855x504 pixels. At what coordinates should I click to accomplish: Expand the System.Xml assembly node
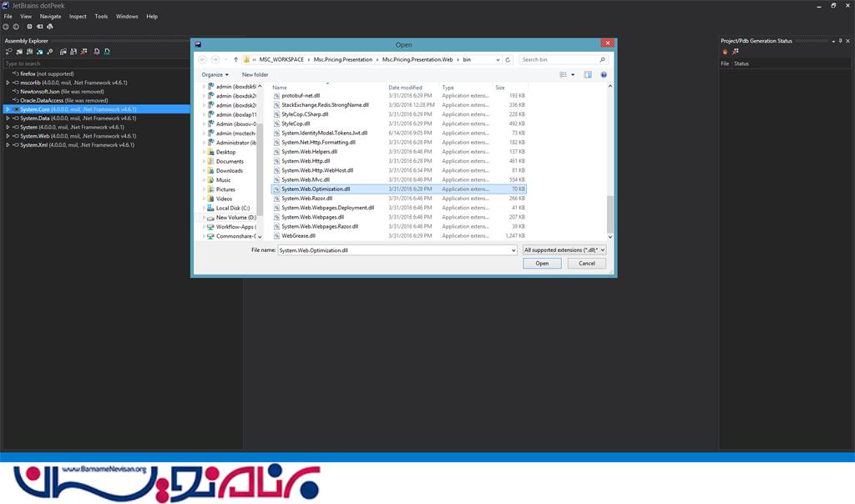[x=8, y=145]
